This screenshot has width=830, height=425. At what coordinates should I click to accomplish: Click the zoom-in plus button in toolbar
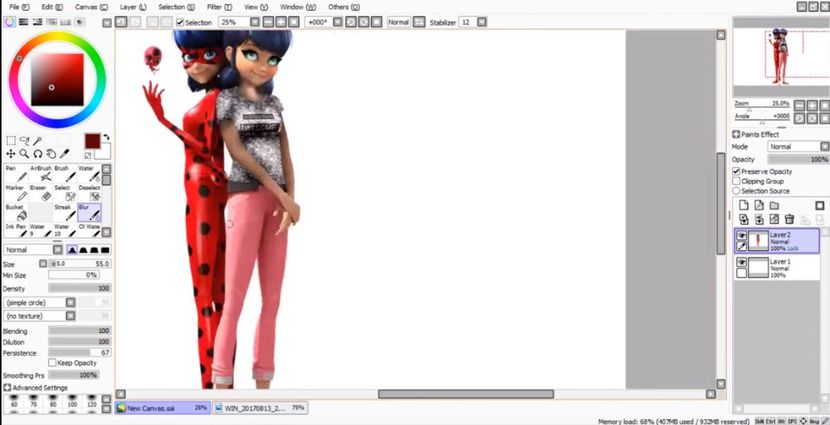(x=281, y=22)
